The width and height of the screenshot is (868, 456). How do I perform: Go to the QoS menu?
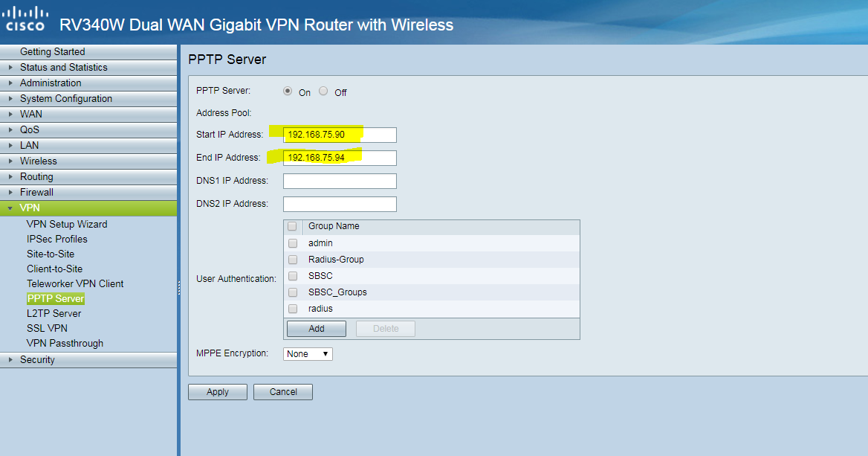tap(88, 129)
